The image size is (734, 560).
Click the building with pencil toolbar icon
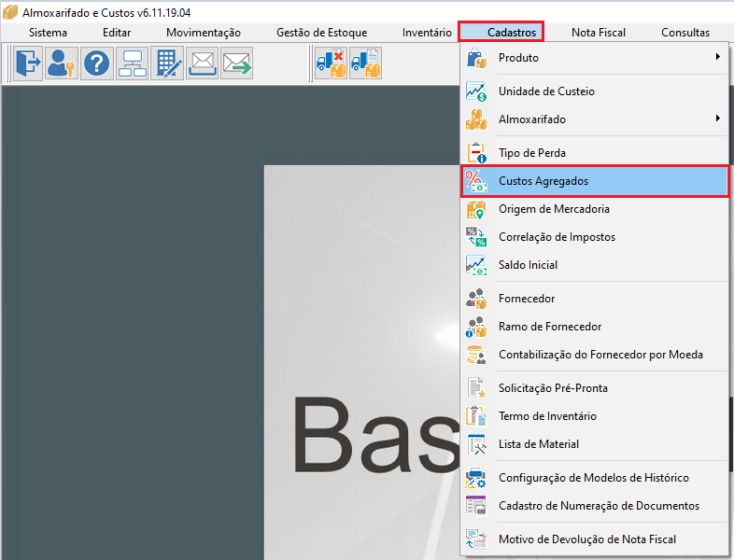tap(167, 63)
